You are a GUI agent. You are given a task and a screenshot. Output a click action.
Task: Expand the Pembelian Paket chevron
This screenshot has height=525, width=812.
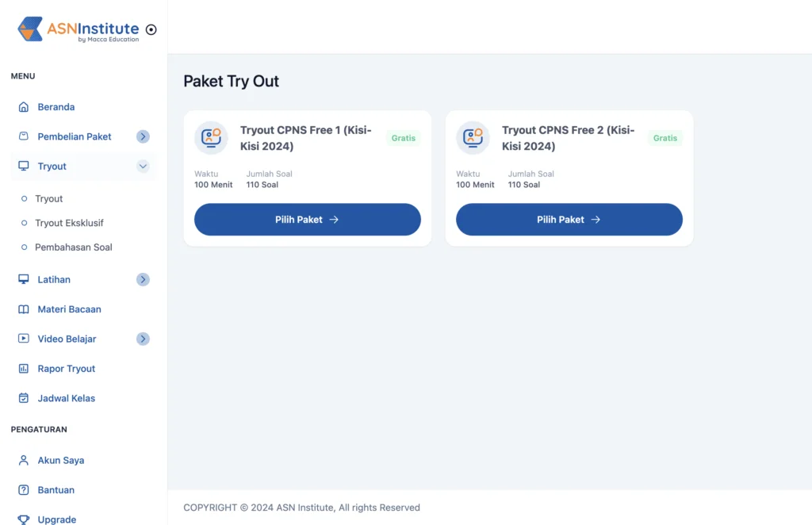[x=143, y=136]
